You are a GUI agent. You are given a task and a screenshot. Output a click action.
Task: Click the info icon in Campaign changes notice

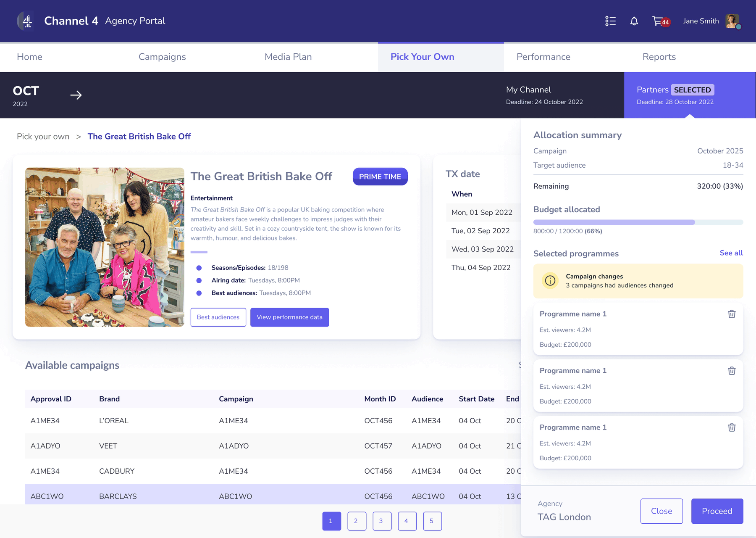point(550,281)
